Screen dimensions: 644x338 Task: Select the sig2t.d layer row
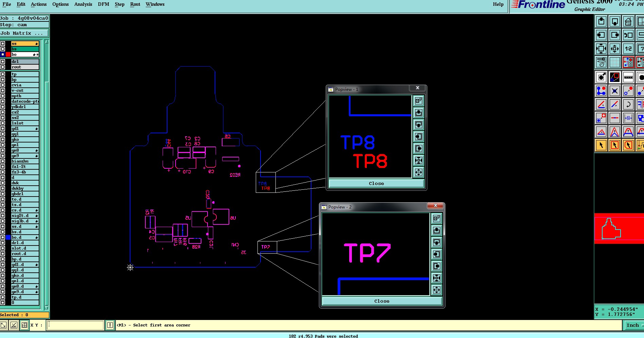click(25, 216)
